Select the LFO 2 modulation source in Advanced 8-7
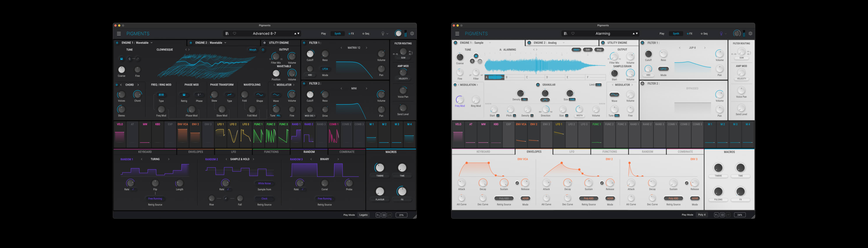This screenshot has height=248, width=868. [233, 134]
